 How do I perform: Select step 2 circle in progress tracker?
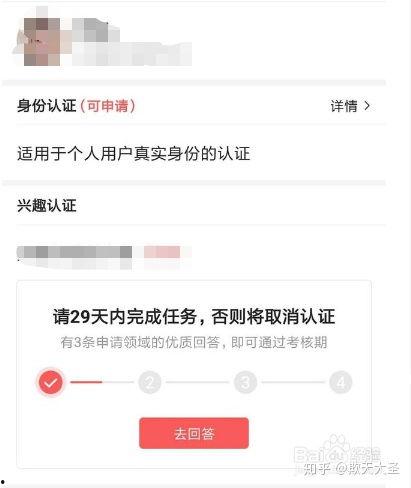point(150,382)
